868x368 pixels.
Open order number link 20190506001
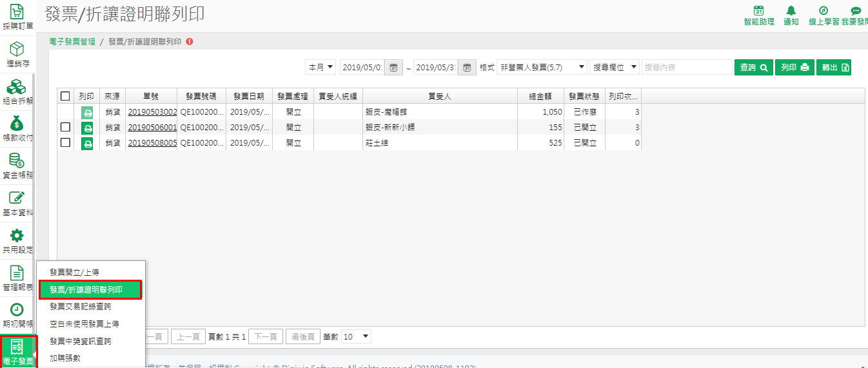pos(152,128)
